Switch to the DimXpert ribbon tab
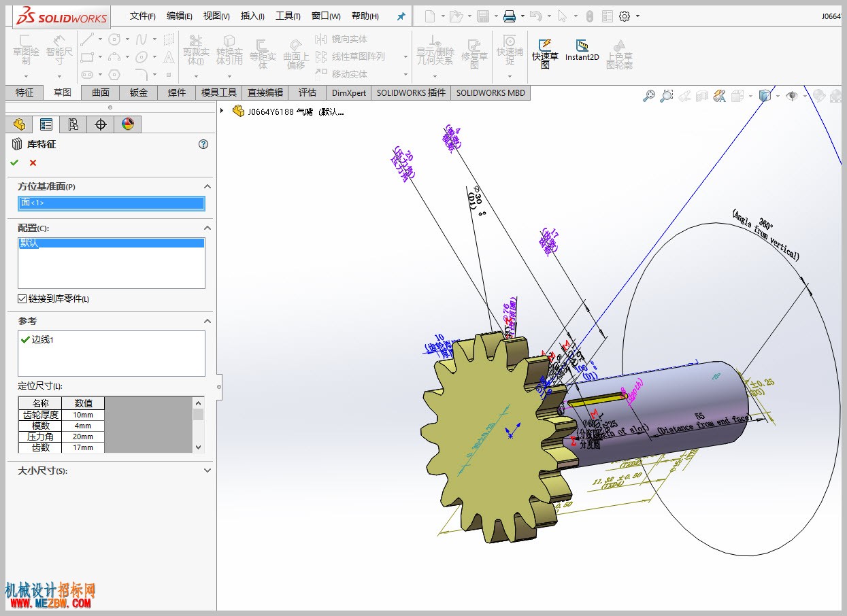The image size is (847, 616). click(x=349, y=92)
